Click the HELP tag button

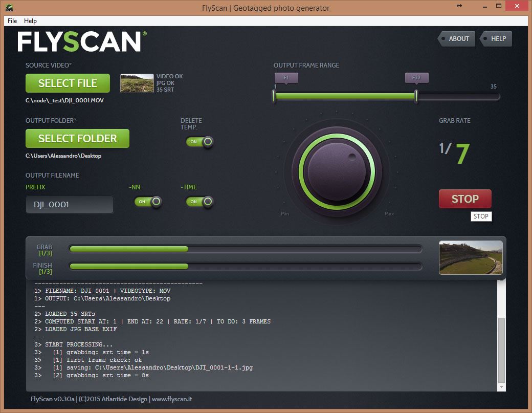point(496,39)
